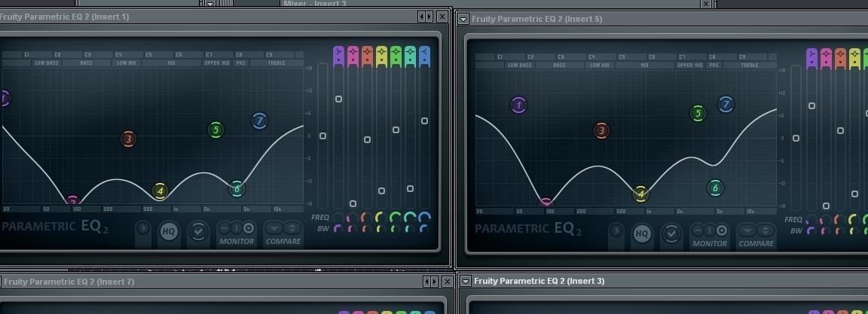Image resolution: width=868 pixels, height=314 pixels.
Task: Click the UPPER MID band label in Insert 1
Action: pos(217,63)
